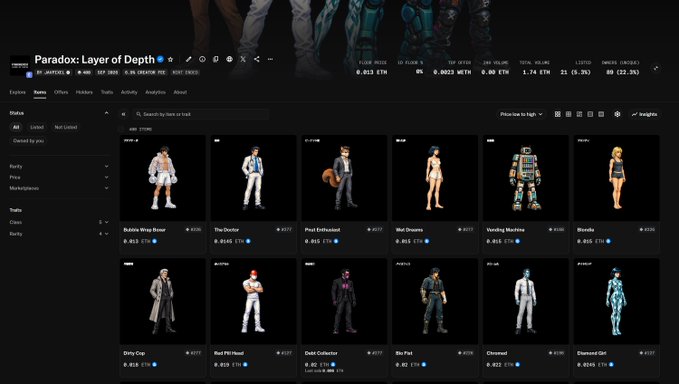679x384 pixels.
Task: Expand the Rarity trait filter under Traits
Action: click(59, 234)
